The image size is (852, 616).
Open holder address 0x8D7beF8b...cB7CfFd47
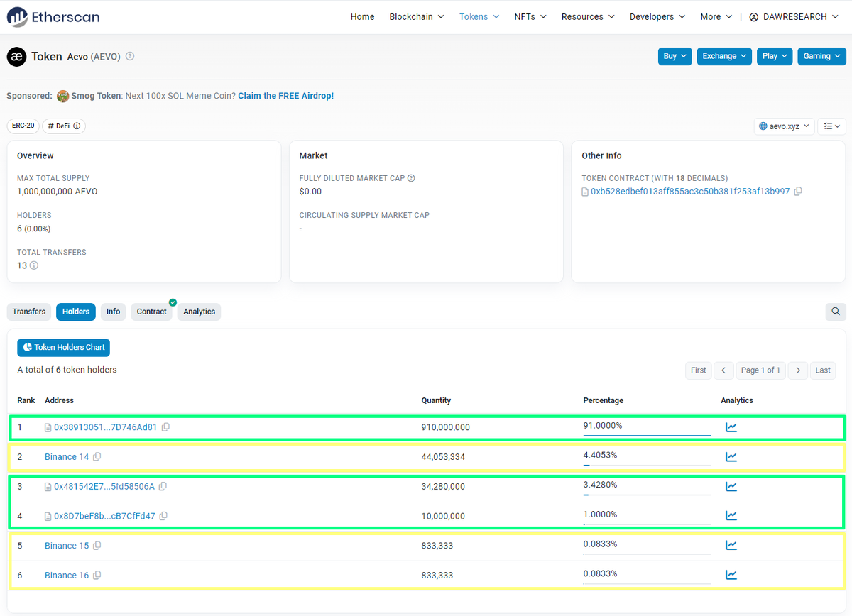[x=104, y=516]
